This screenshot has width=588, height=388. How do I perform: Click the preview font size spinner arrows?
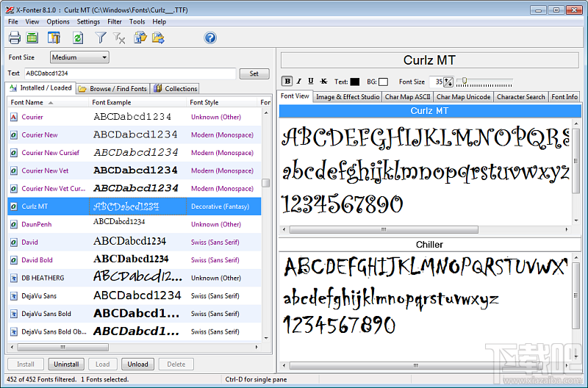point(448,82)
